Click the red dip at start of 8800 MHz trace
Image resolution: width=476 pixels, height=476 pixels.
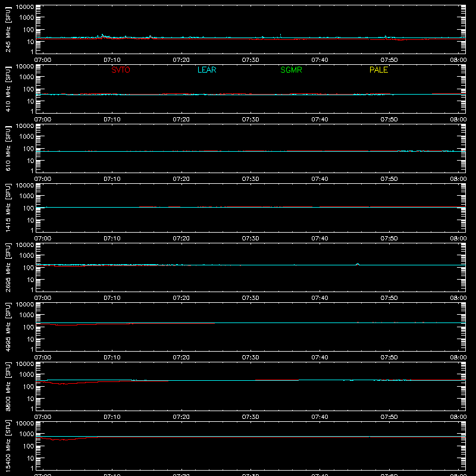tap(62, 383)
